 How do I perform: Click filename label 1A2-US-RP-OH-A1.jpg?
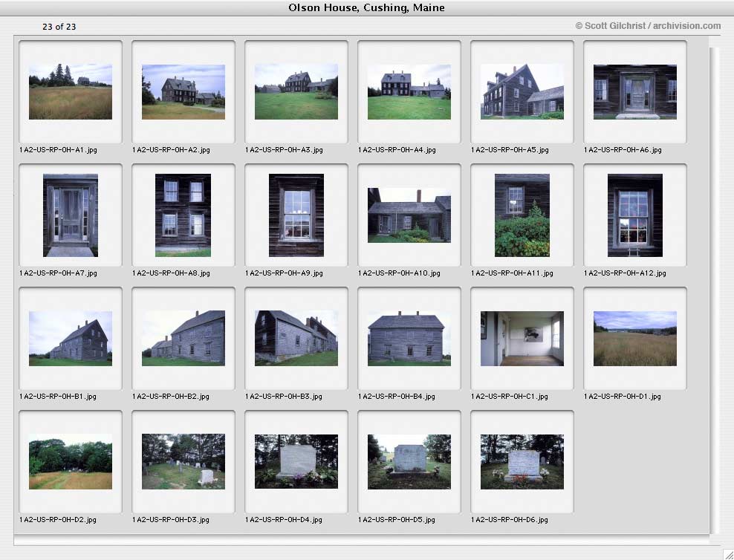tap(58, 150)
